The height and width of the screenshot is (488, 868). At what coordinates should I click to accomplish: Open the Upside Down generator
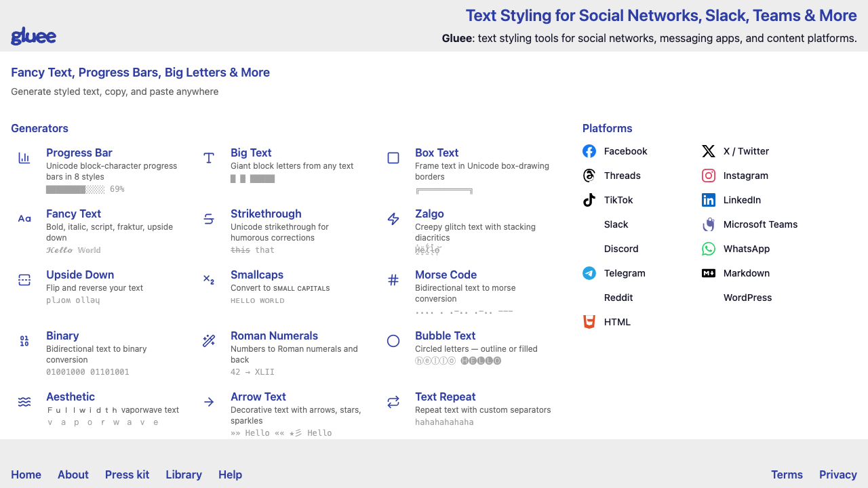point(80,274)
